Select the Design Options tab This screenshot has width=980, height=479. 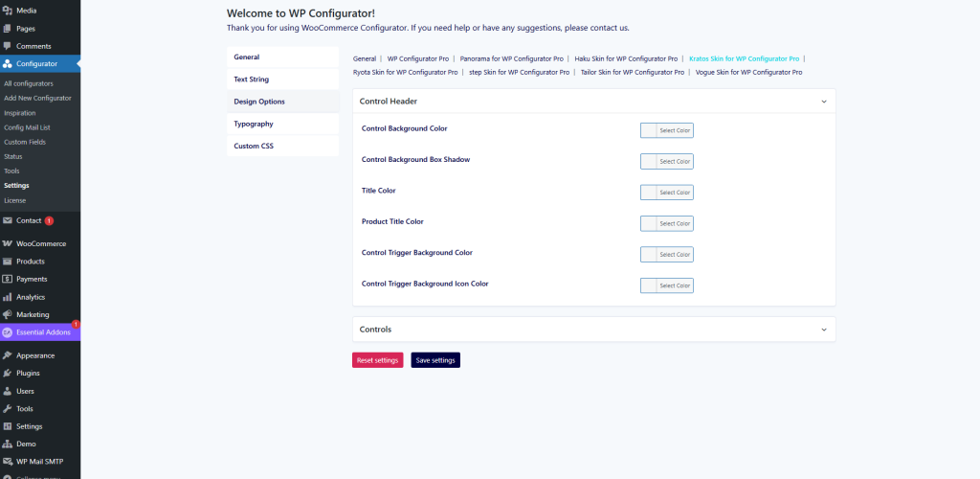coord(282,102)
